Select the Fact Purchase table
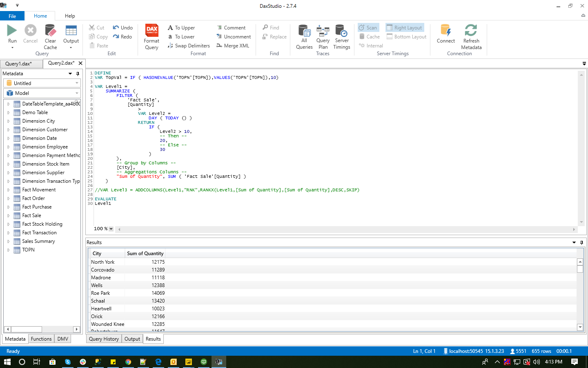588x368 pixels. coord(37,207)
